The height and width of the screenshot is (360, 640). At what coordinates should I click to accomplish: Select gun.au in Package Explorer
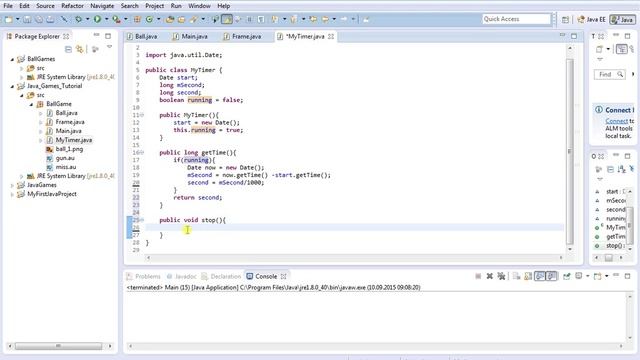[65, 158]
